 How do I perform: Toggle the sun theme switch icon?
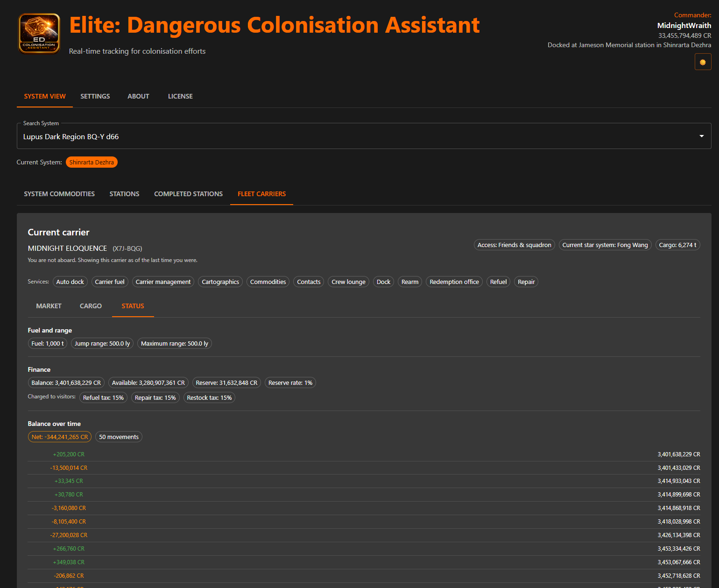703,62
